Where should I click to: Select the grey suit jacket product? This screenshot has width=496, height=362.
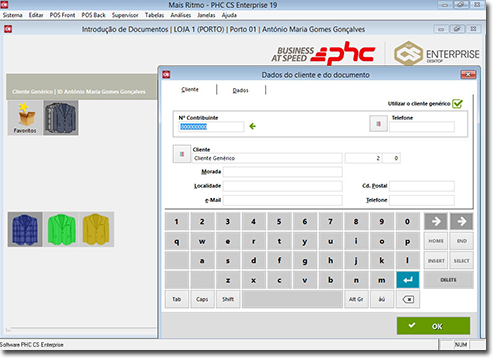[x=61, y=118]
